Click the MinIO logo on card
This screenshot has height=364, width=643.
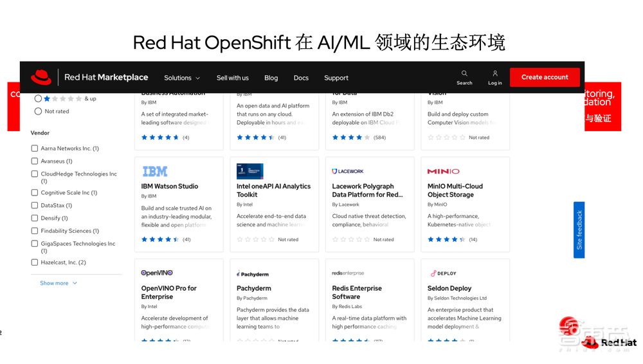point(444,172)
